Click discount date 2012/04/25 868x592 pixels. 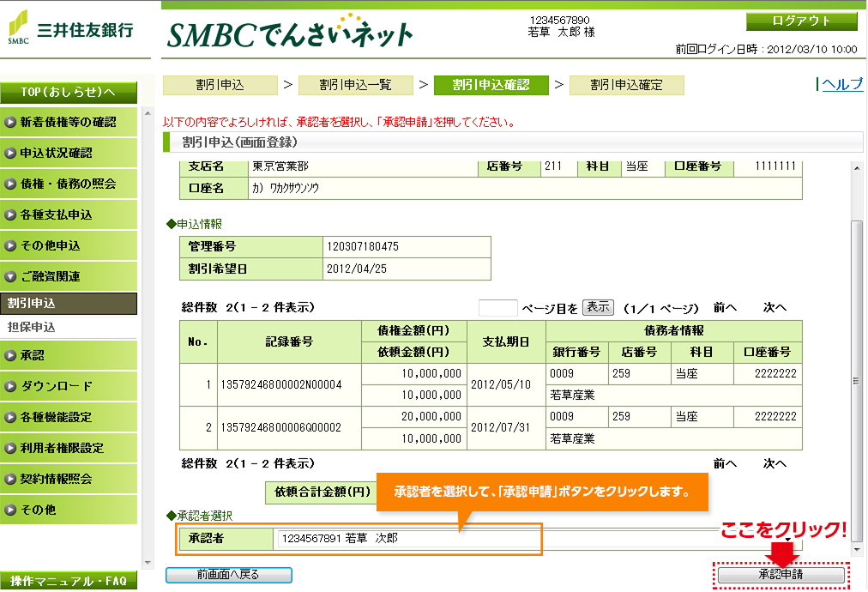[357, 269]
